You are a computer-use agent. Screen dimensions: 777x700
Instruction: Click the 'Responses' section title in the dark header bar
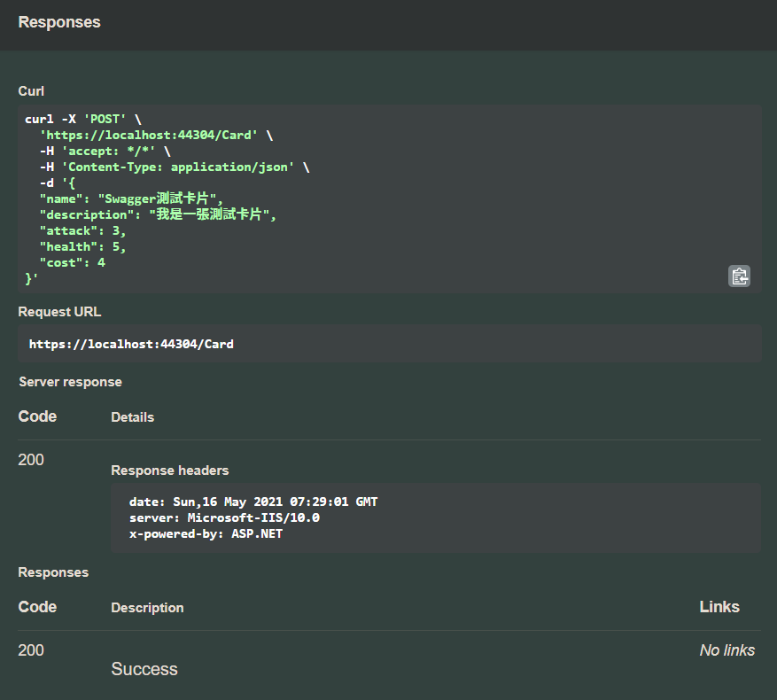pyautogui.click(x=59, y=22)
